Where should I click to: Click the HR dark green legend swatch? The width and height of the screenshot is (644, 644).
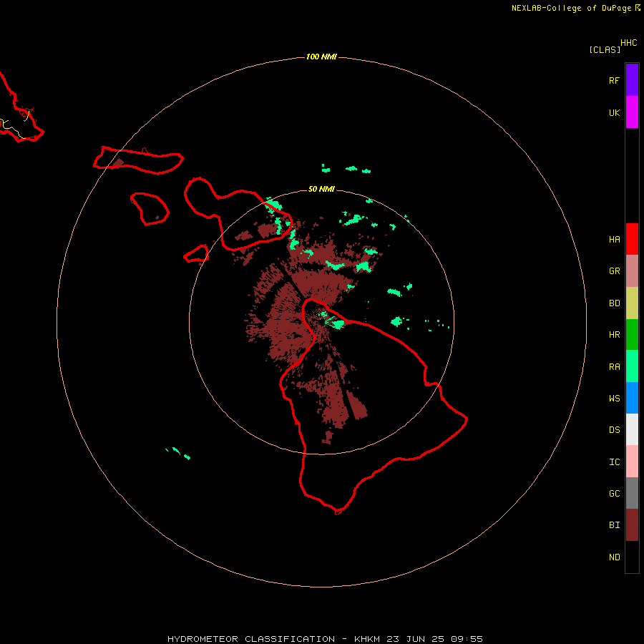coord(632,334)
